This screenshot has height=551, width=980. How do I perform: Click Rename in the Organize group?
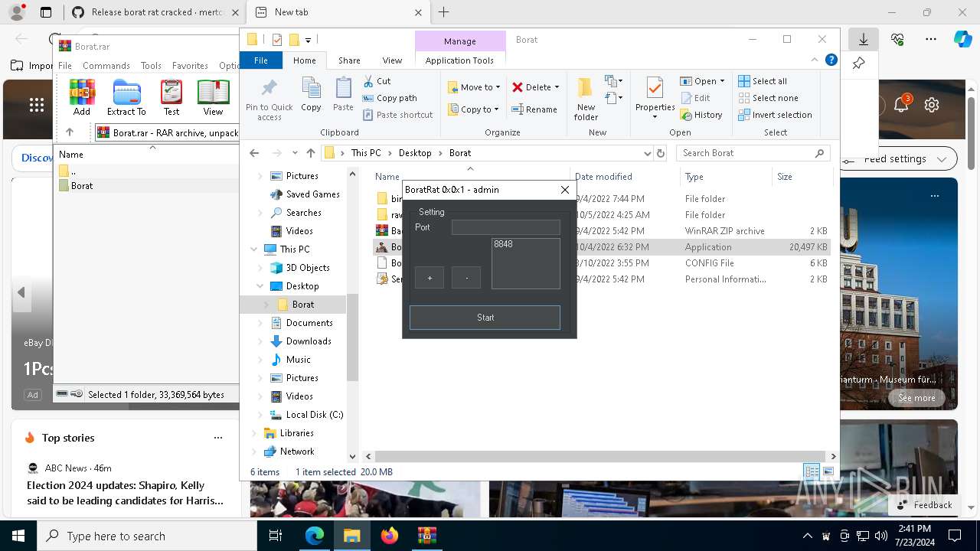click(x=534, y=109)
